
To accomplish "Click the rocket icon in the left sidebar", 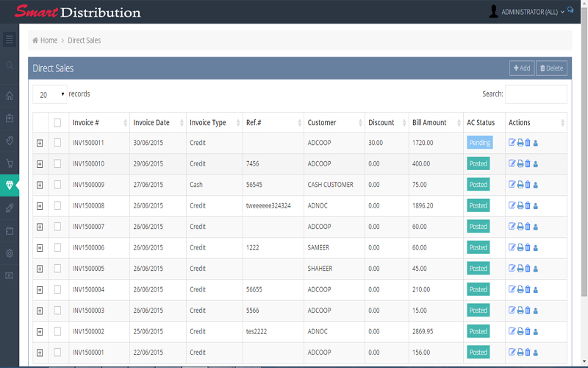I will (10, 208).
